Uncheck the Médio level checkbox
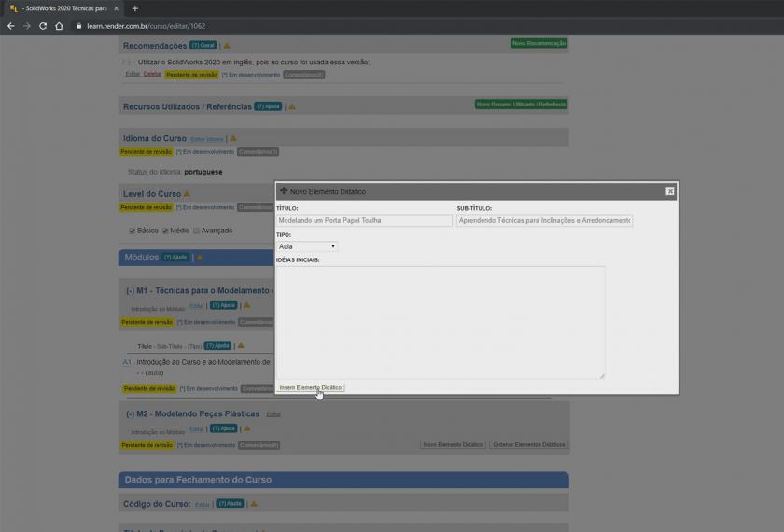Image resolution: width=784 pixels, height=532 pixels. coord(165,231)
